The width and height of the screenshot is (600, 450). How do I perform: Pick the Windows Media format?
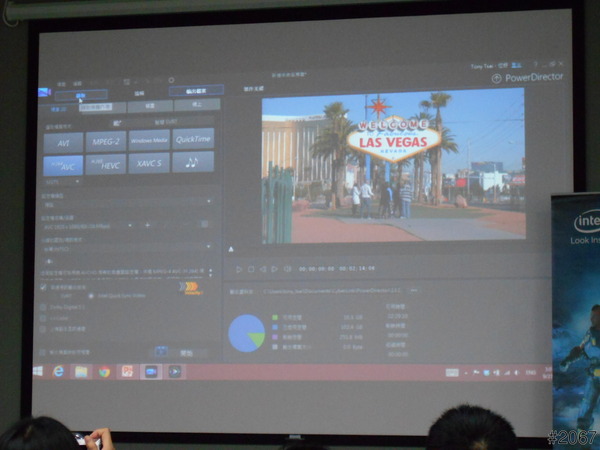[149, 140]
